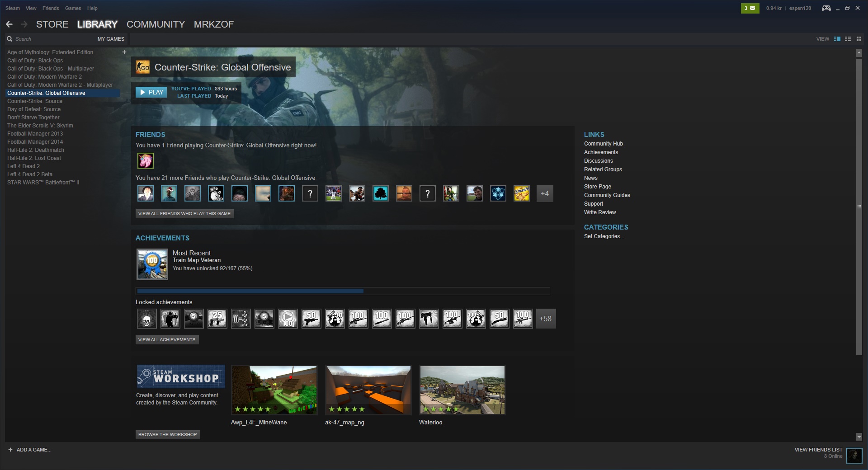Open the inbox notifications envelope icon
868x470 pixels.
click(750, 8)
